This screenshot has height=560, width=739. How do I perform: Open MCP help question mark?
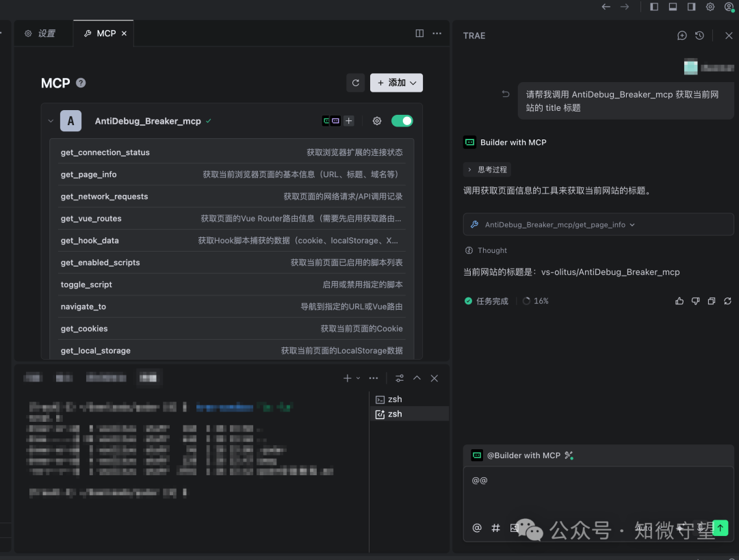click(x=81, y=83)
